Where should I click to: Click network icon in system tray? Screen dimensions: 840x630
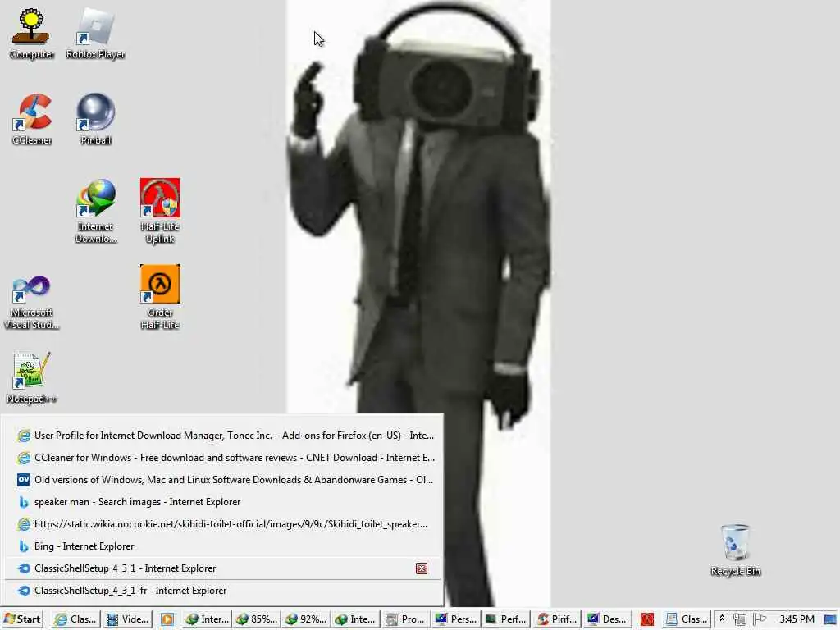pos(740,619)
